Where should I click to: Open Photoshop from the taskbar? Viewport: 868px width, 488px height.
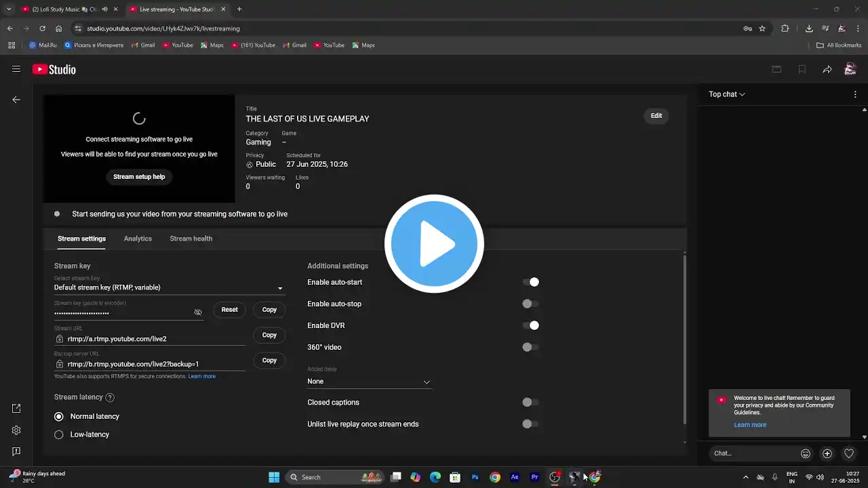[475, 477]
